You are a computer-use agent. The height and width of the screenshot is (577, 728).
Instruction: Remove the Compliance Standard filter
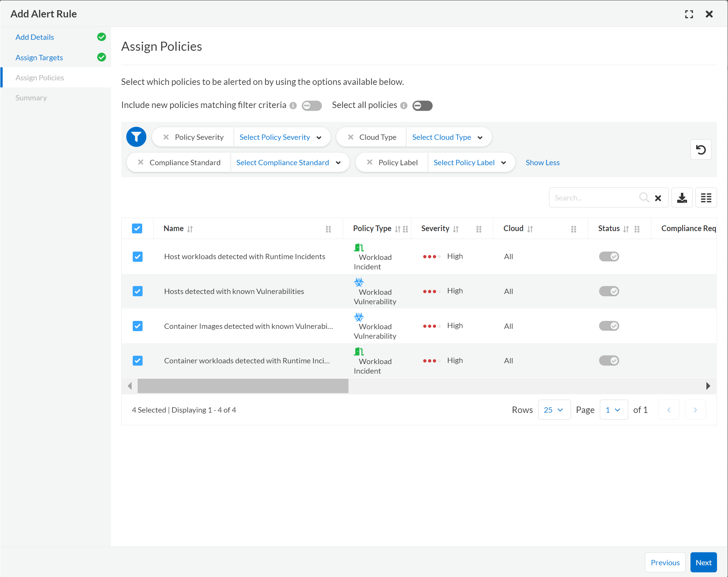coord(141,162)
